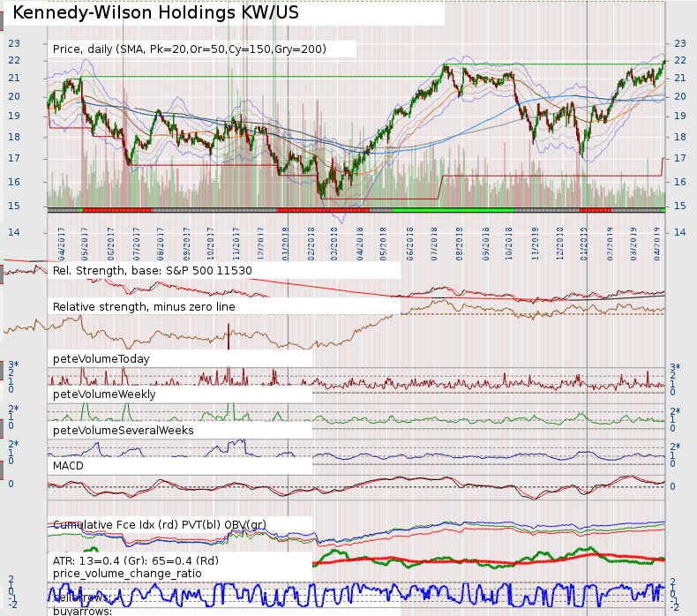Select the 08/2018 date label
The height and width of the screenshot is (616, 697).
click(x=459, y=244)
